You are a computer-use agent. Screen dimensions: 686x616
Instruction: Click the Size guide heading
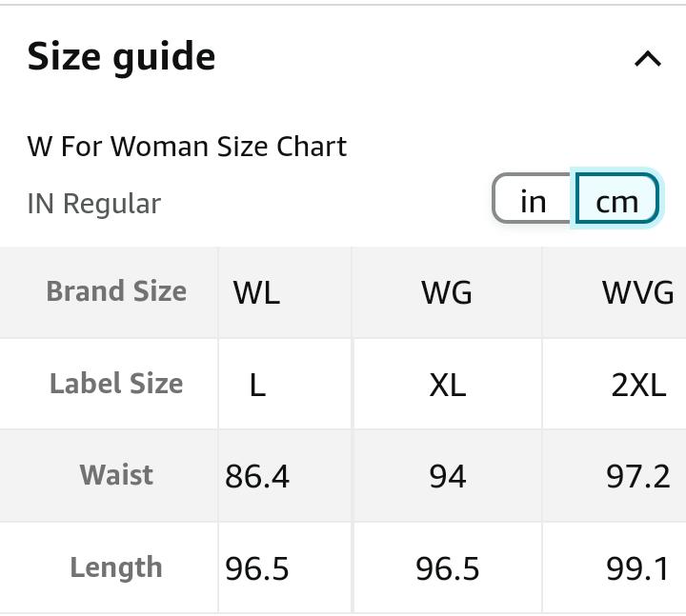coord(121,57)
